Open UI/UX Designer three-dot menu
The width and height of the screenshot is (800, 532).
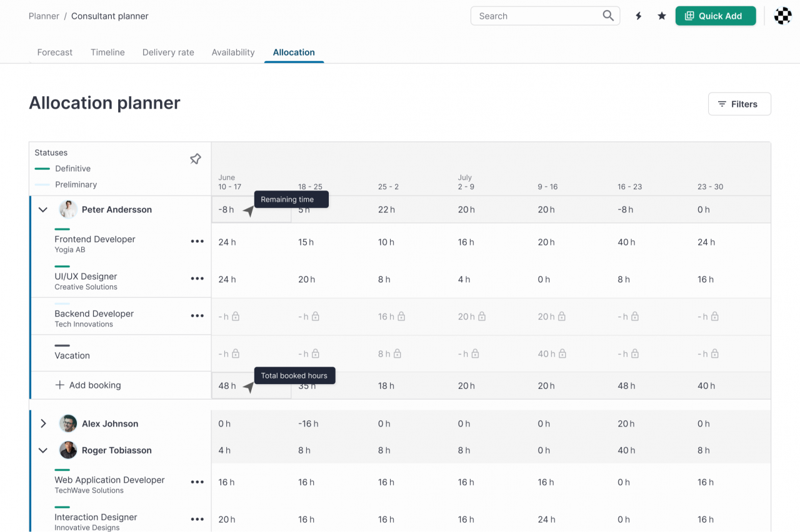click(197, 279)
